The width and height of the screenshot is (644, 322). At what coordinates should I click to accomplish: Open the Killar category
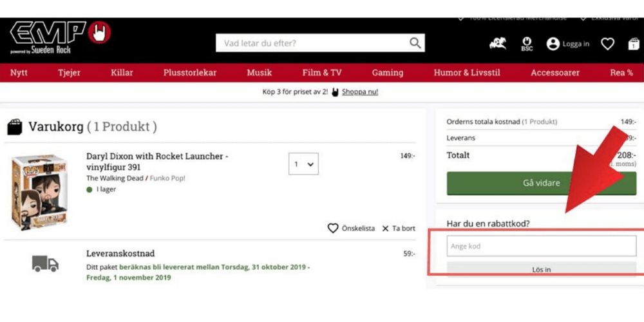click(122, 73)
